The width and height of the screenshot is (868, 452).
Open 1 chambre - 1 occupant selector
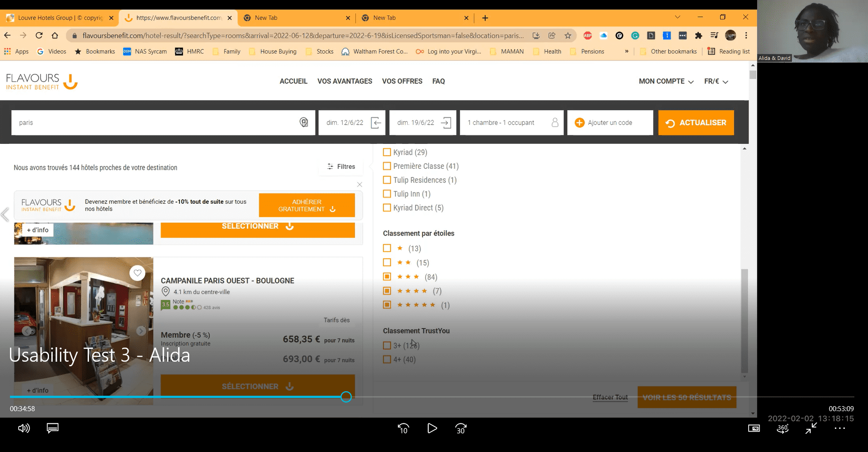tap(512, 123)
